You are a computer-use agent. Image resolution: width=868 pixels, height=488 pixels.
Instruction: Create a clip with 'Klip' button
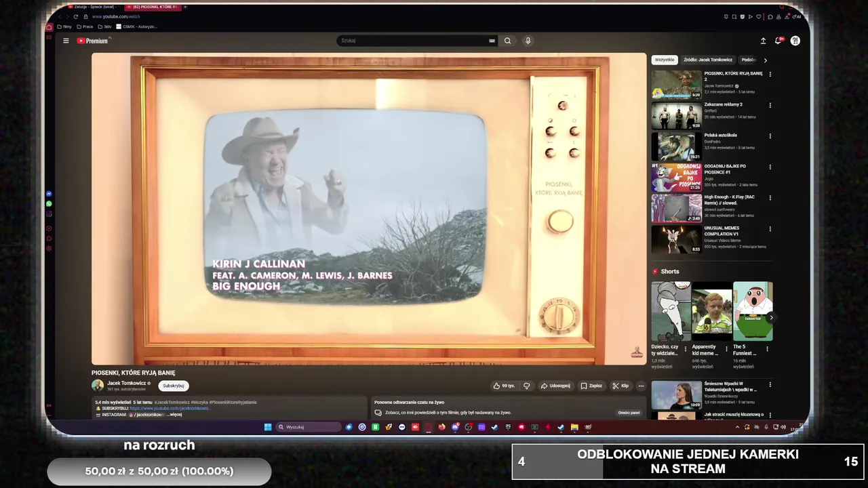[x=620, y=386]
